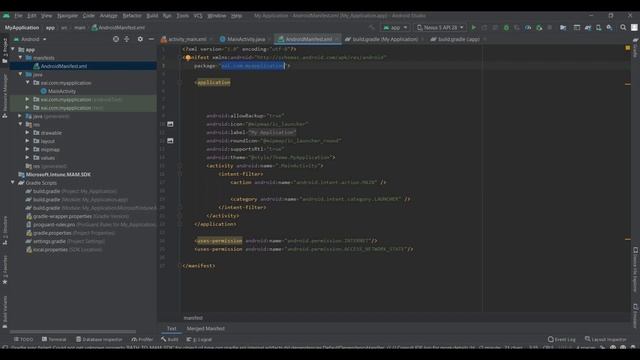640x360 pixels.
Task: Open the Layout Inspector
Action: (x=606, y=339)
